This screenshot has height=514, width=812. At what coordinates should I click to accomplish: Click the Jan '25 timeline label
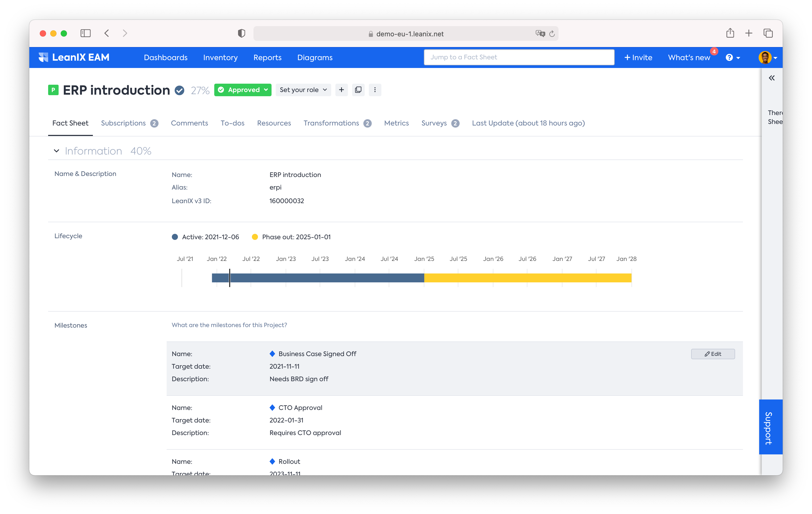[424, 259]
